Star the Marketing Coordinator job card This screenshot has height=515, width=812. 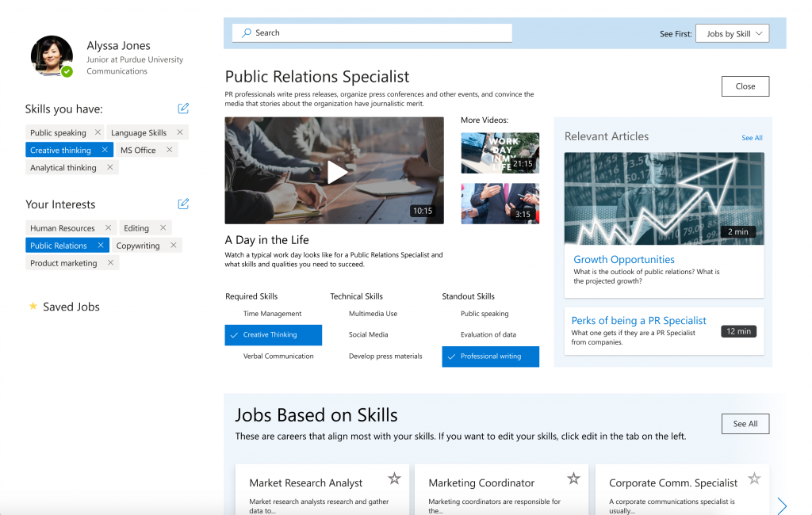[x=573, y=479]
